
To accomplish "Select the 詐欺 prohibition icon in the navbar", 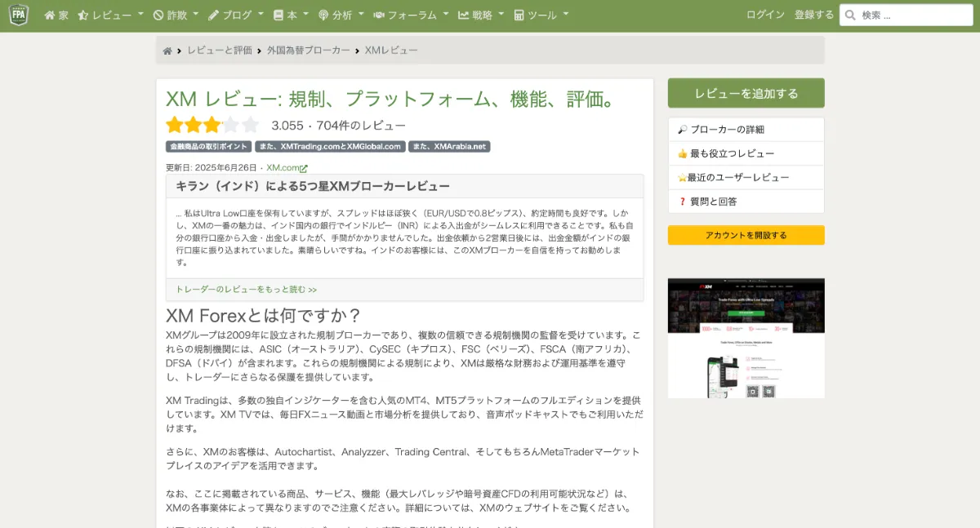I will coord(160,14).
